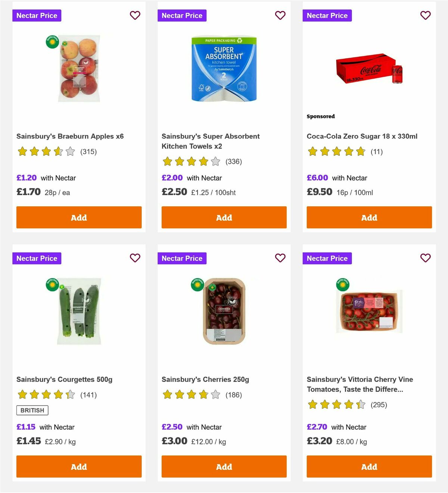Click the Healthy Choice badge on the courgettes image

pos(53,285)
